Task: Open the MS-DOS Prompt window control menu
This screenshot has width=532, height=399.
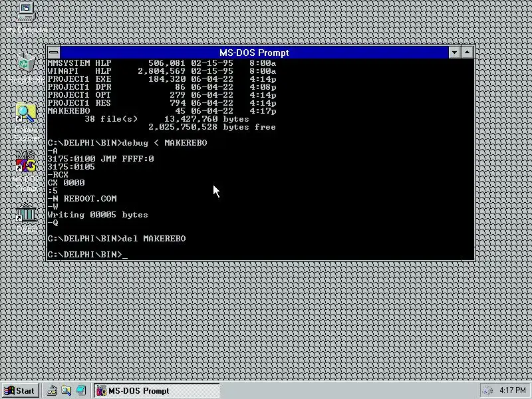Action: (54, 53)
